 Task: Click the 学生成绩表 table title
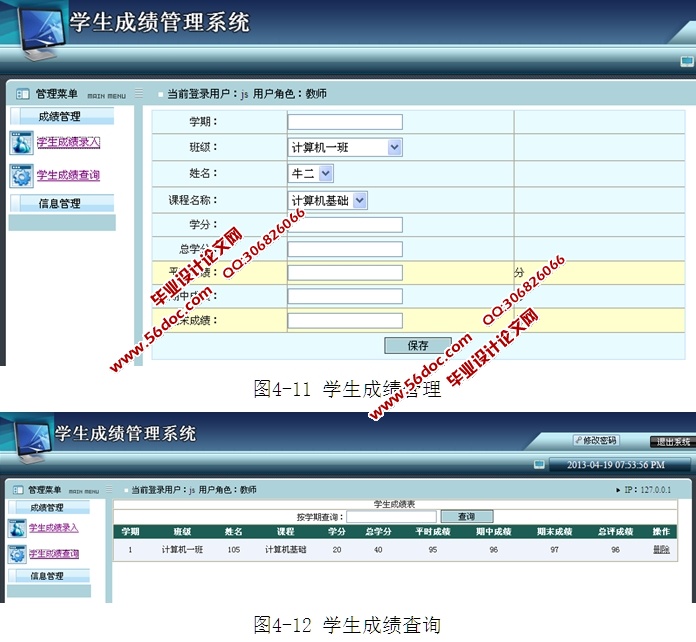394,504
